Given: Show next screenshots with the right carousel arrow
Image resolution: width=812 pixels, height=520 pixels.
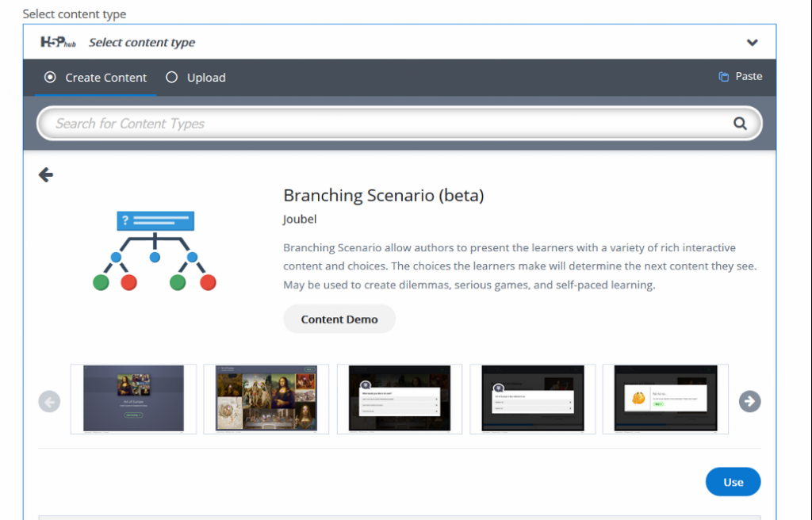Looking at the screenshot, I should (749, 402).
